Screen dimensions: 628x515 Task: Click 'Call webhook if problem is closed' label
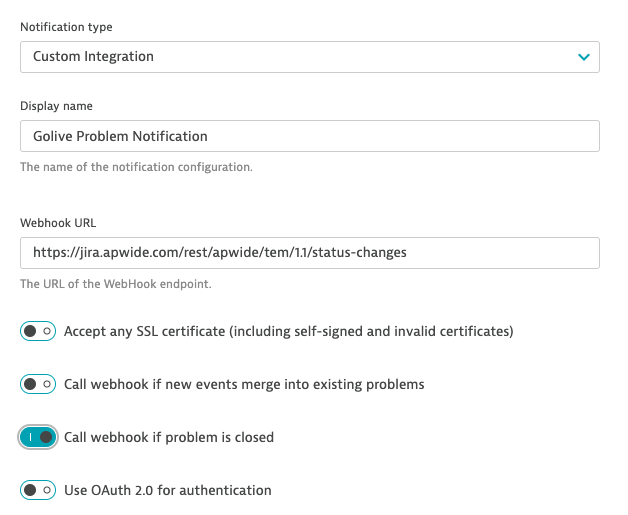(168, 437)
